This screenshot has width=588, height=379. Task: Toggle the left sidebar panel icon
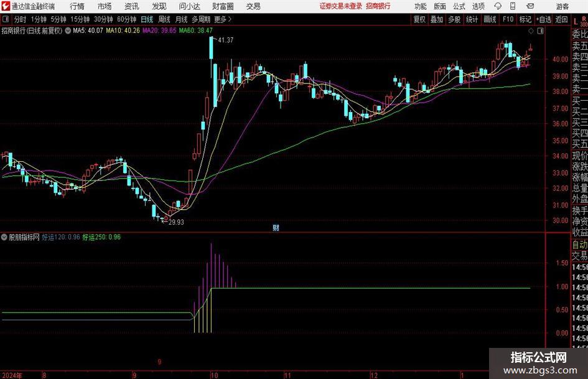[x=6, y=19]
